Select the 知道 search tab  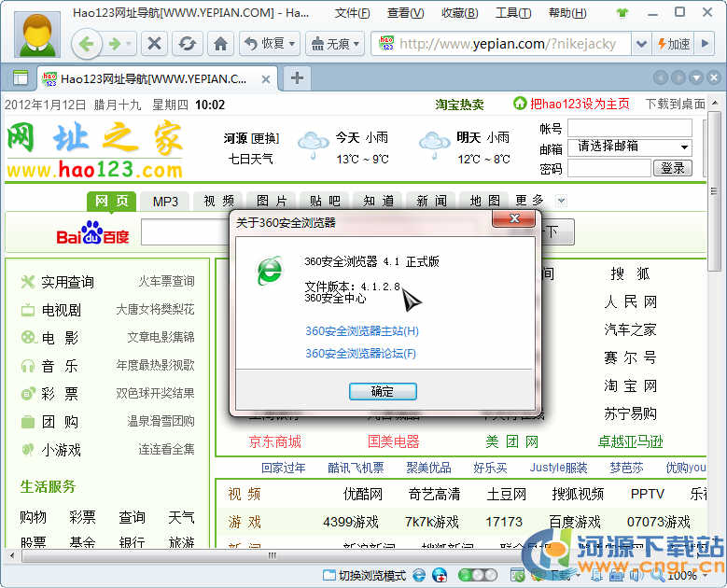(x=378, y=202)
